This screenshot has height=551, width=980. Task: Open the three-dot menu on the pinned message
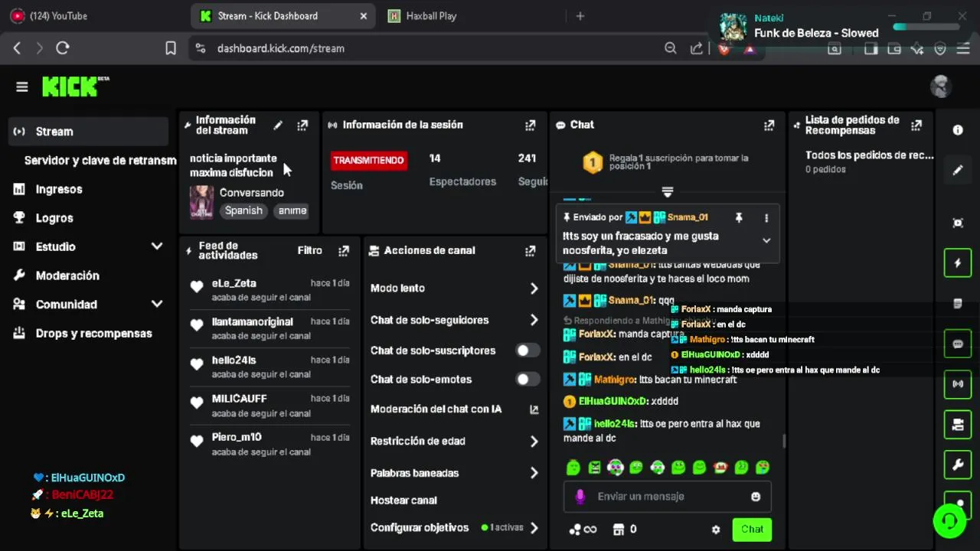[766, 218]
